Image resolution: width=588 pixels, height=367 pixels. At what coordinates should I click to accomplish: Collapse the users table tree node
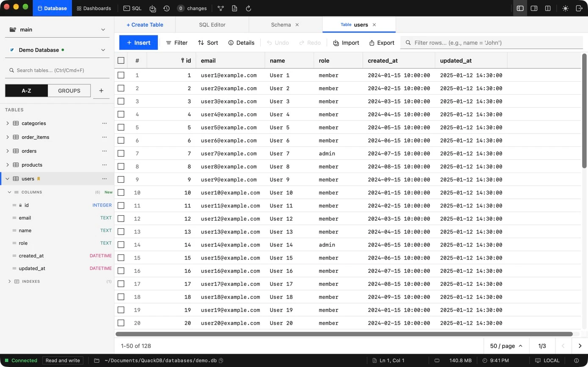tap(7, 179)
